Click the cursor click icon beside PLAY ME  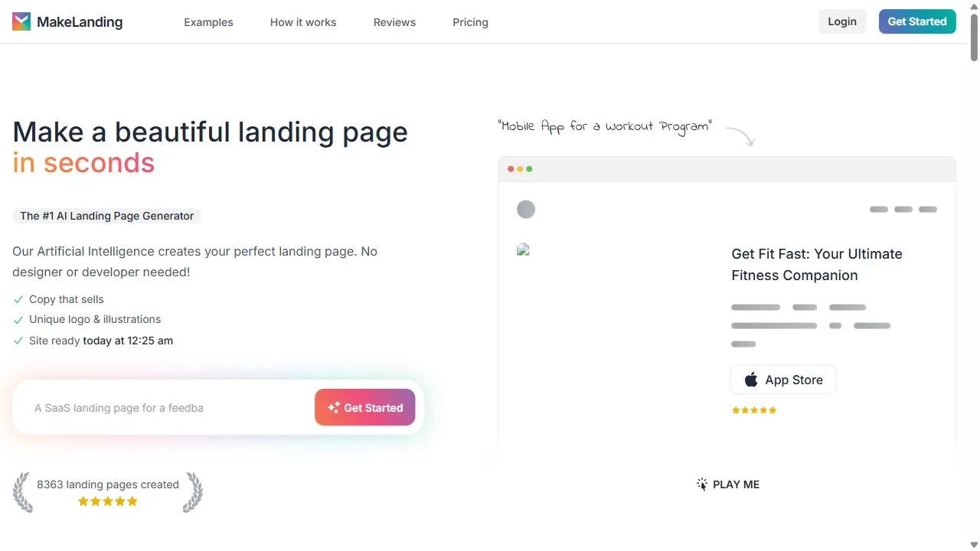[702, 484]
